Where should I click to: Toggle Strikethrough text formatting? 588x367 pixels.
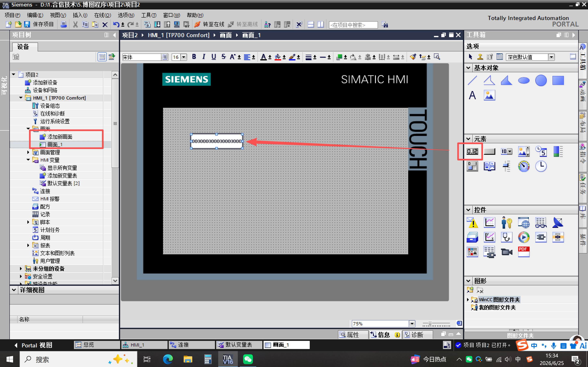[x=224, y=57]
